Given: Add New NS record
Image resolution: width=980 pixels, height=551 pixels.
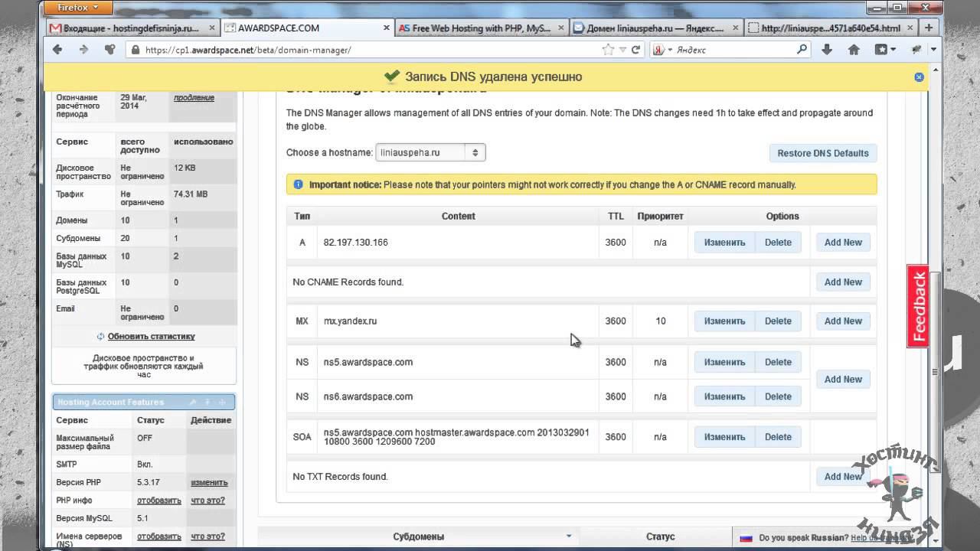Looking at the screenshot, I should pyautogui.click(x=843, y=380).
